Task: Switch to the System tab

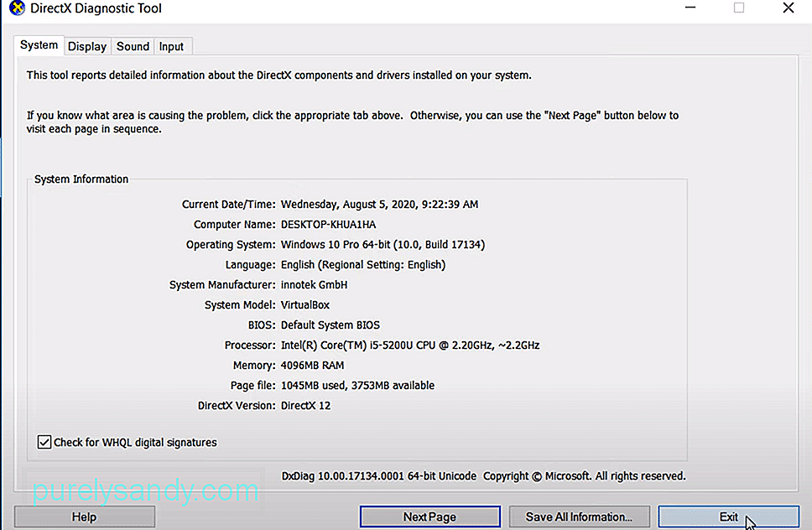Action: coord(39,45)
